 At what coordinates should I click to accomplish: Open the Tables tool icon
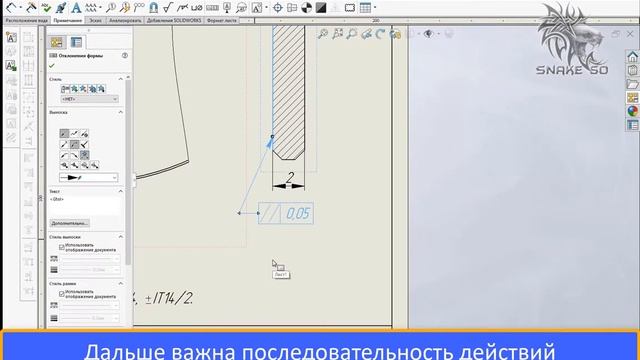click(365, 7)
